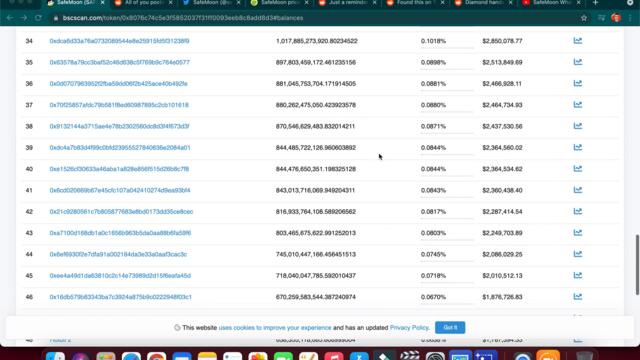Open holder address link at rank 34
Image resolution: width=640 pixels, height=360 pixels.
[119, 41]
